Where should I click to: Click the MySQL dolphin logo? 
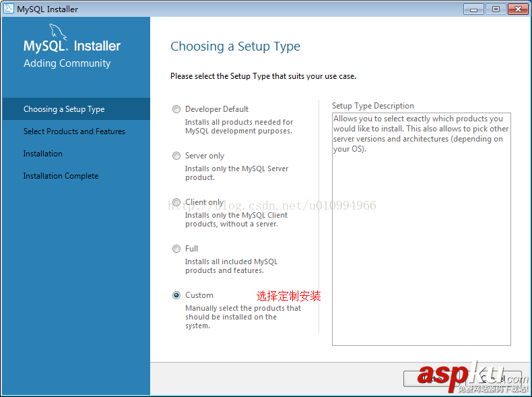58,32
